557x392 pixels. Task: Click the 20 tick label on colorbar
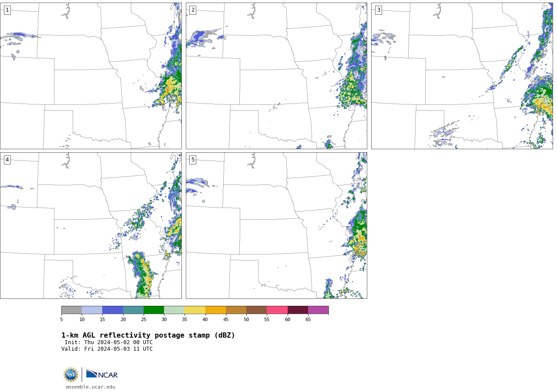tap(123, 320)
